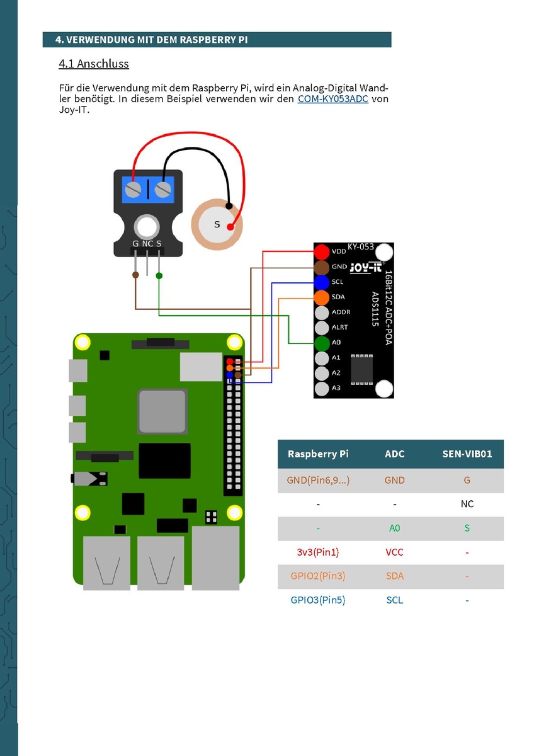The image size is (534, 756).
Task: Select the left blue screw terminal
Action: tap(133, 189)
